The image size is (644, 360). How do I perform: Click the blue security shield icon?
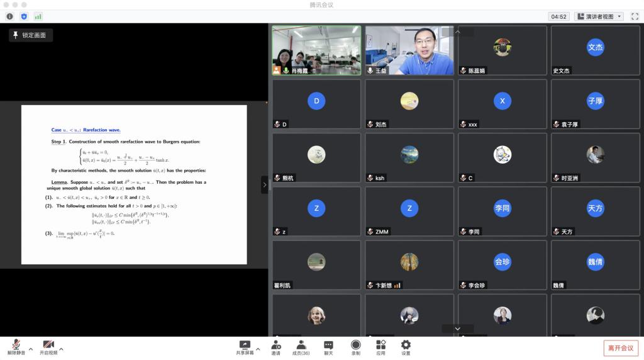click(24, 16)
